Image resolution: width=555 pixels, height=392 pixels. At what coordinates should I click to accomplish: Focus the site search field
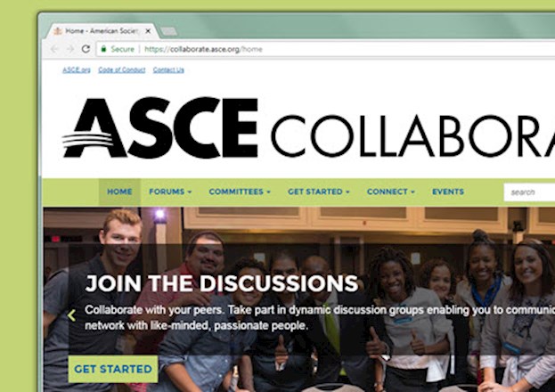coord(529,192)
